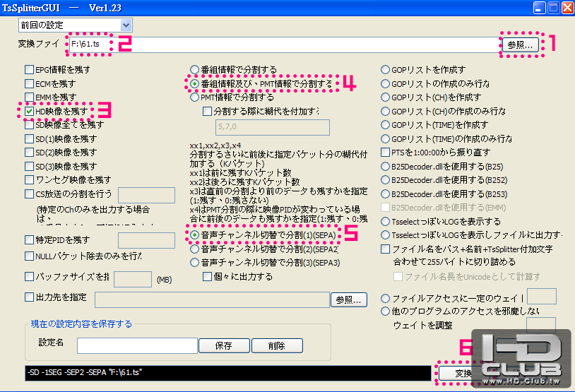Select 音声チャンネル切替で分割(3)(SEPA3) radio
This screenshot has width=575, height=392.
pyautogui.click(x=194, y=263)
